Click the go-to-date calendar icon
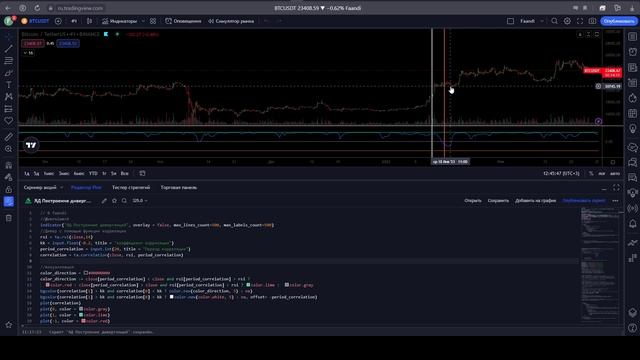This screenshot has height=360, width=640. click(x=142, y=173)
